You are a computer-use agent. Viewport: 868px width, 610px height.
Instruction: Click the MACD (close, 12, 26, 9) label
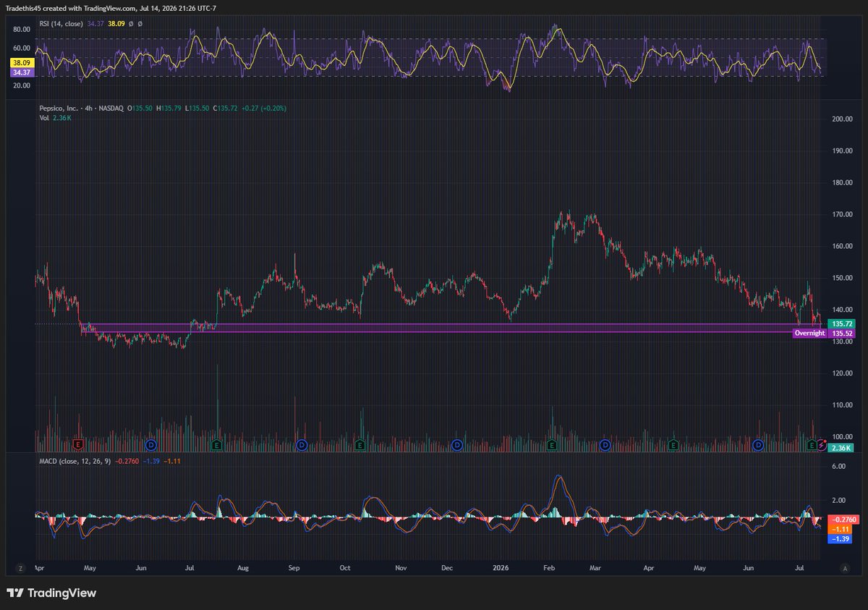tap(75, 460)
